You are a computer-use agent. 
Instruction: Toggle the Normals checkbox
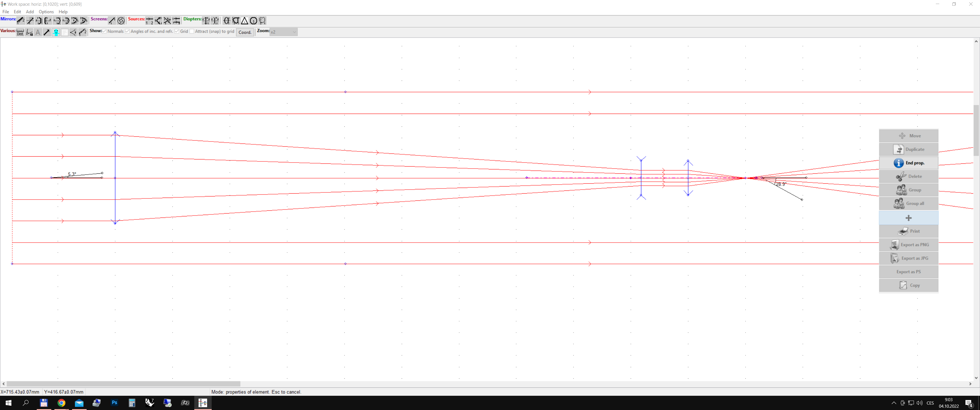point(105,31)
